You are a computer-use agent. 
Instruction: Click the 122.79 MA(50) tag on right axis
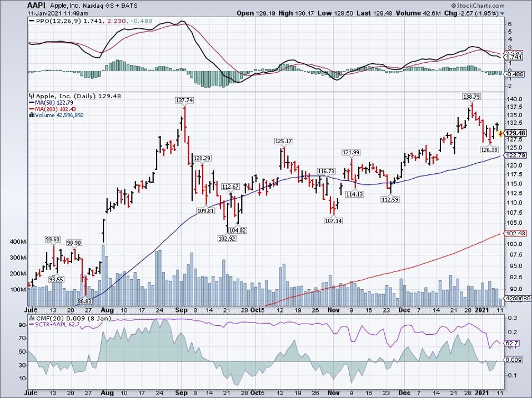coord(516,155)
